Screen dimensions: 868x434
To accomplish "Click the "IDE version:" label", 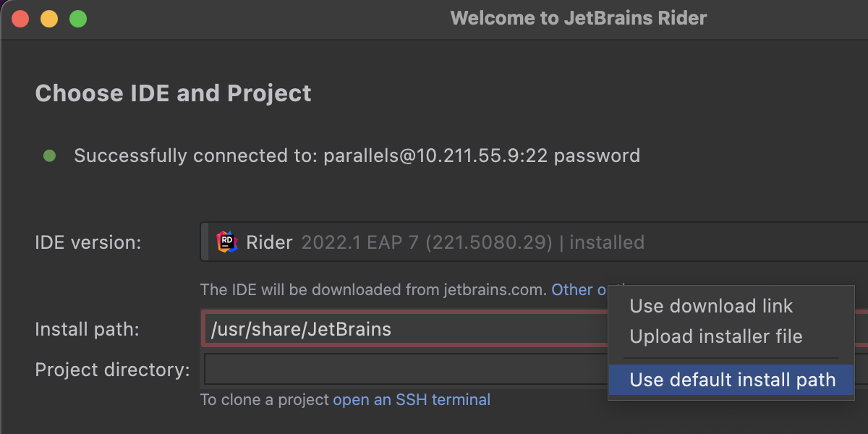I will pyautogui.click(x=88, y=242).
